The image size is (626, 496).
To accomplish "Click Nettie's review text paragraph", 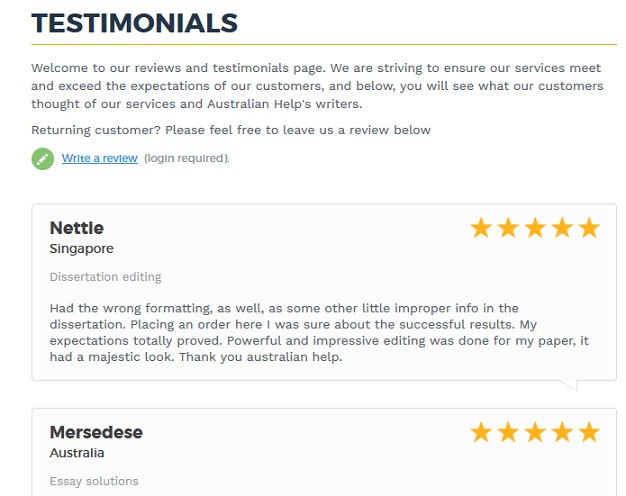I will (319, 332).
